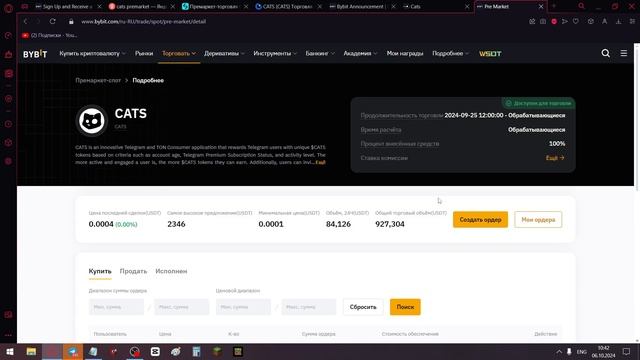The width and height of the screenshot is (640, 360).
Task: Expand the Академия dropdown menu
Action: (360, 53)
